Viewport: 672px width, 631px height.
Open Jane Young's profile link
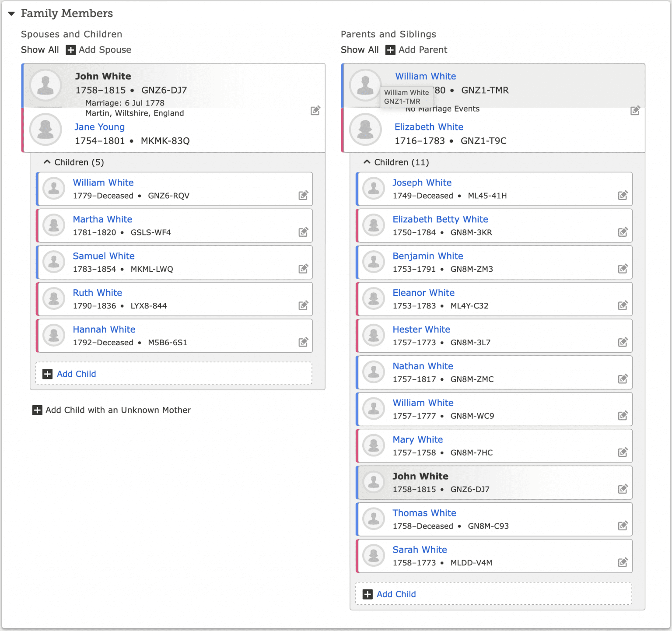pos(99,127)
